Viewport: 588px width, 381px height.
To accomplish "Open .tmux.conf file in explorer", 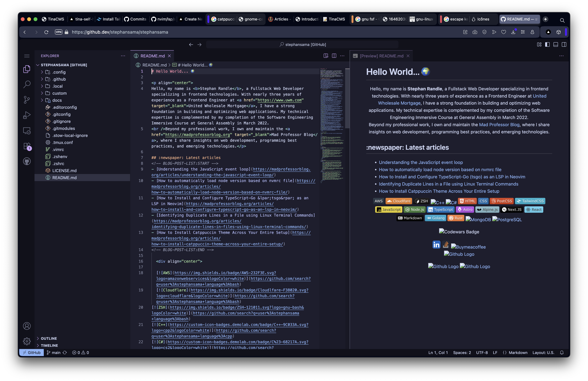I will tap(82, 143).
